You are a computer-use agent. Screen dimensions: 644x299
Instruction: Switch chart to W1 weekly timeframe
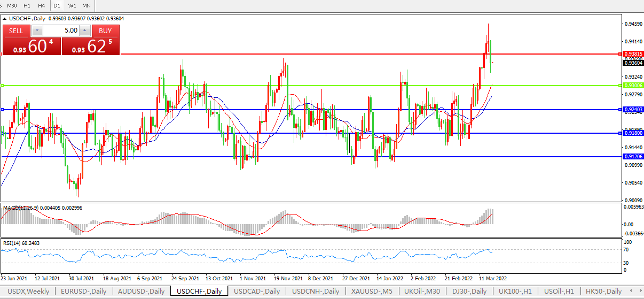(72, 5)
